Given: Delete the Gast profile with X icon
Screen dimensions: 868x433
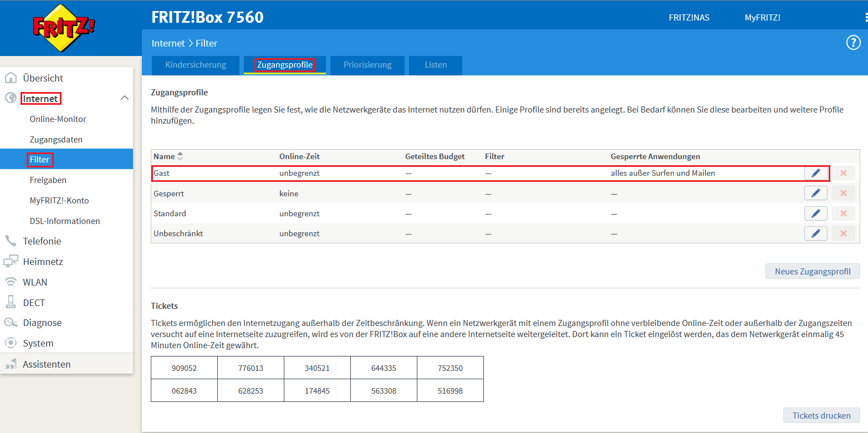Looking at the screenshot, I should click(x=844, y=173).
